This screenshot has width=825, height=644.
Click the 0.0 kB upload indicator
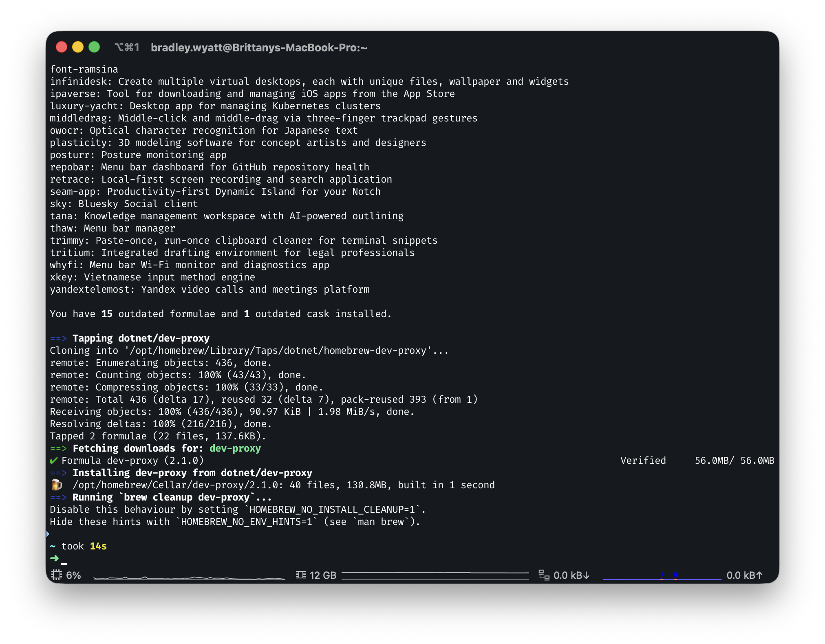tap(744, 575)
